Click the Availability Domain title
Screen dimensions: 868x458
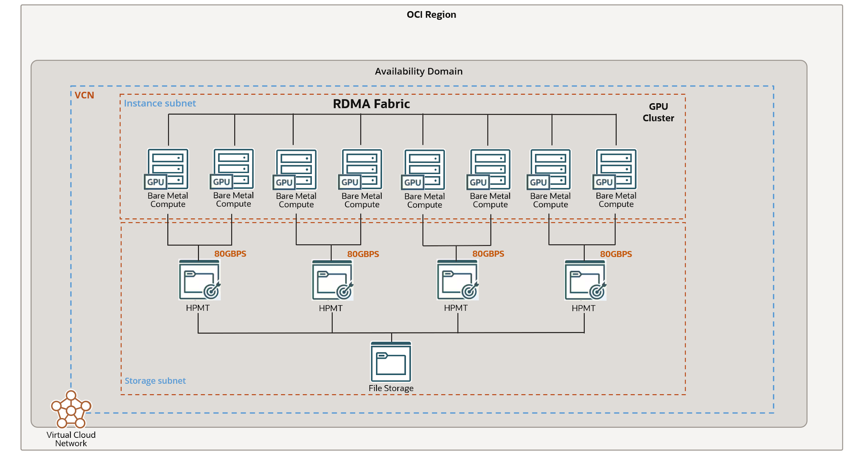click(418, 71)
